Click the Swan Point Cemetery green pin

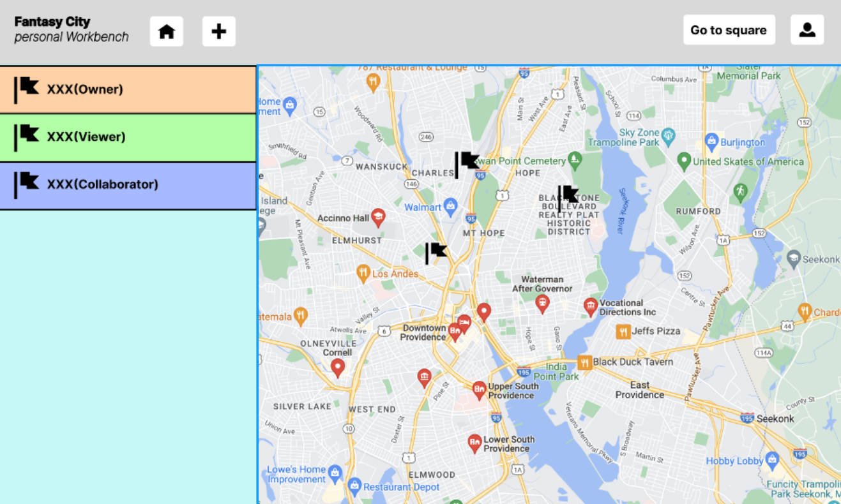575,159
